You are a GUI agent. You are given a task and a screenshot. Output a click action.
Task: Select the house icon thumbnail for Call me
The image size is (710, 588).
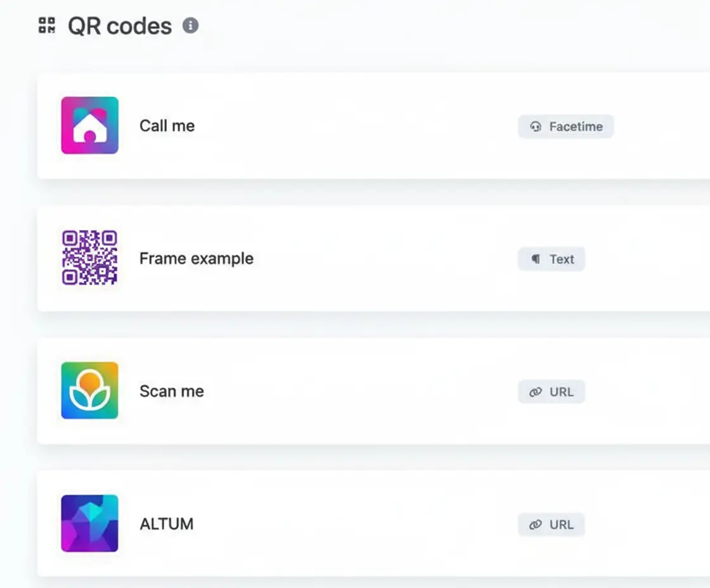tap(89, 125)
